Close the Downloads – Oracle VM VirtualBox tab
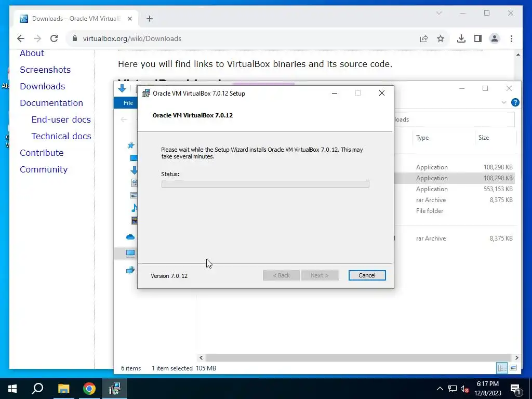532x399 pixels. click(x=129, y=19)
